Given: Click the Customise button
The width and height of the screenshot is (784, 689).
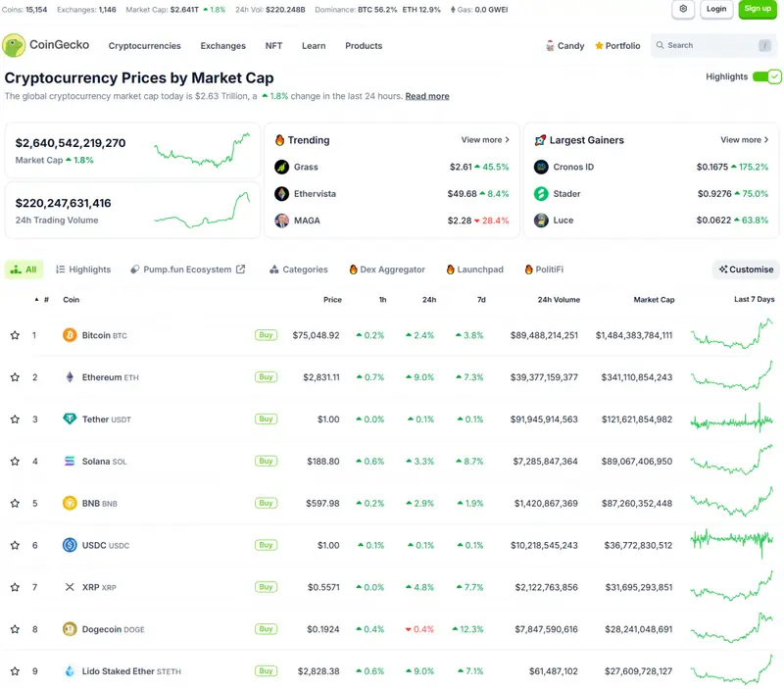Looking at the screenshot, I should (x=746, y=270).
